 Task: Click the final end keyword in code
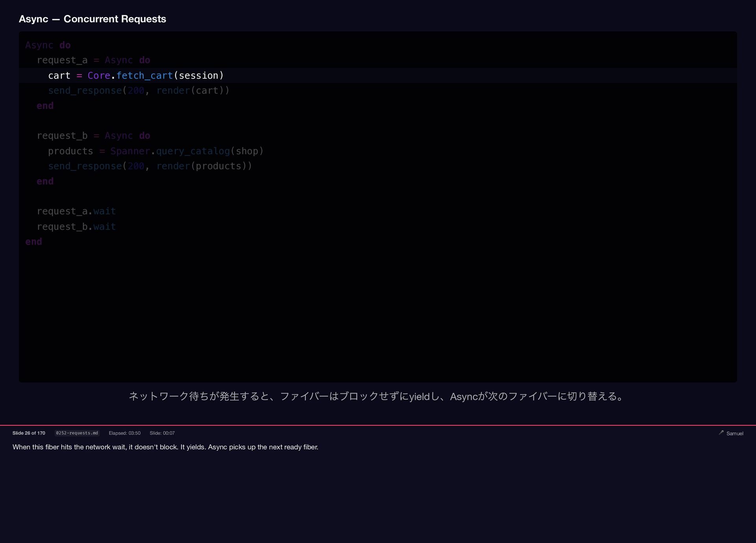click(33, 242)
